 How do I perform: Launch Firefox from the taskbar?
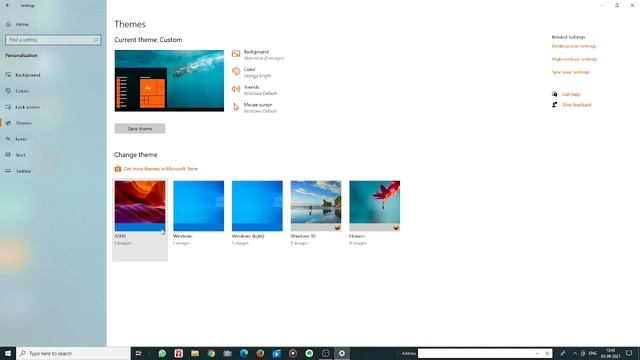pyautogui.click(x=260, y=353)
